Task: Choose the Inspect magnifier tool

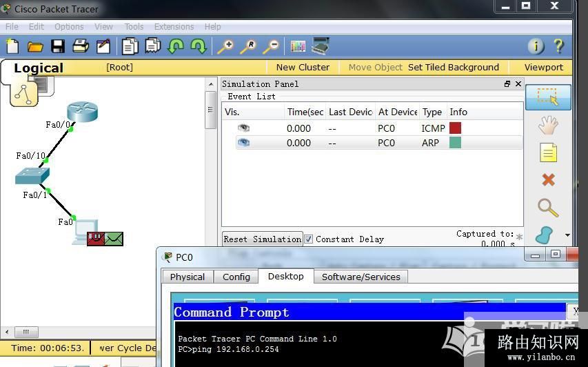Action: [548, 208]
